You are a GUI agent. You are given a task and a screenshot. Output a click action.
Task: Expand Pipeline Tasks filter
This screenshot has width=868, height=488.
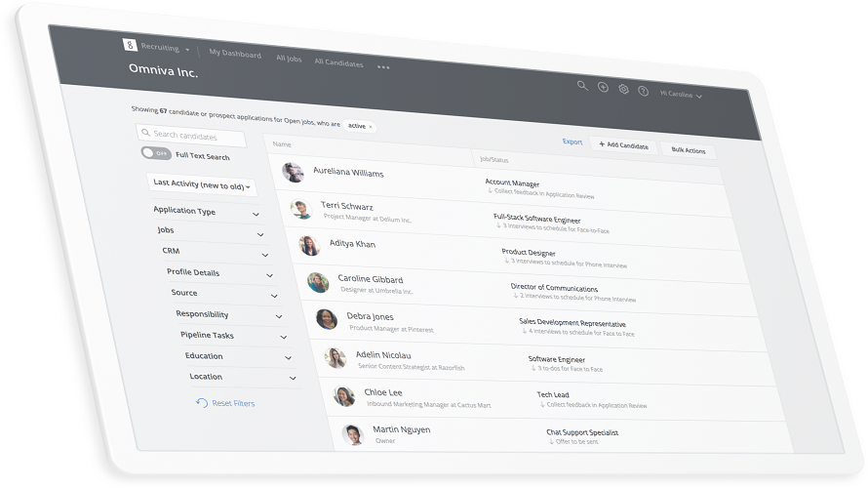pyautogui.click(x=234, y=335)
